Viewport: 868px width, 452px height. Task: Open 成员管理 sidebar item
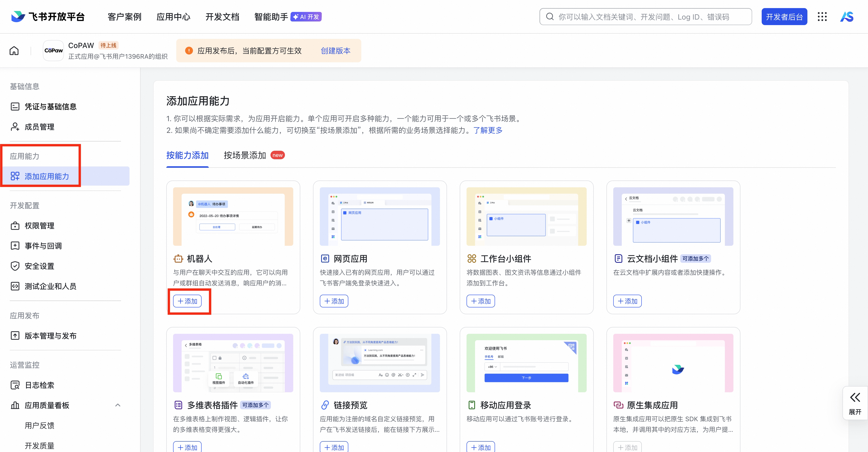pyautogui.click(x=39, y=127)
